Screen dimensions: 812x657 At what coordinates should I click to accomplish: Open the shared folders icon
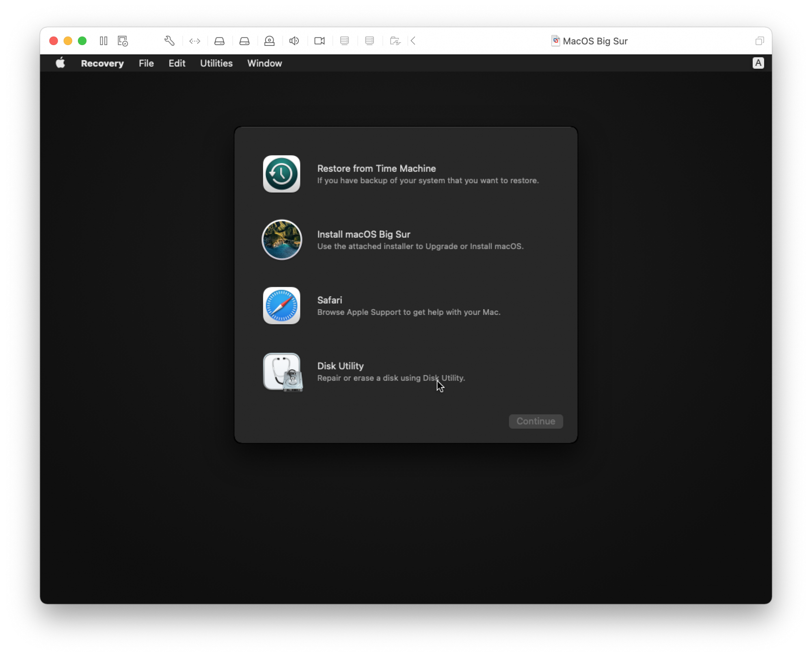click(x=395, y=41)
